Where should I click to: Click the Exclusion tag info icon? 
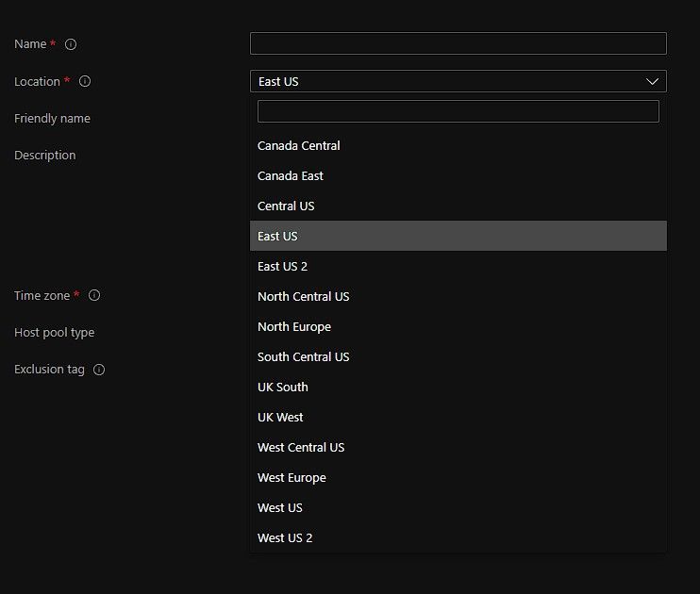pos(99,370)
